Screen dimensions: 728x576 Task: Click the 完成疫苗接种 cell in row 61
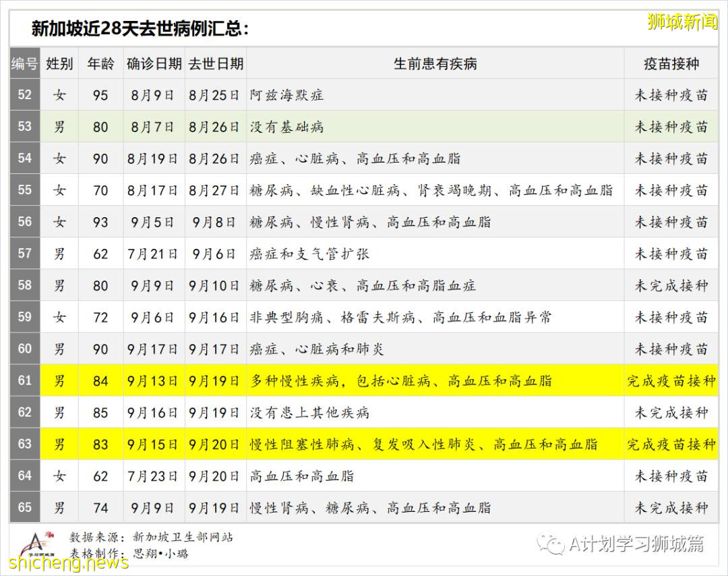[671, 380]
